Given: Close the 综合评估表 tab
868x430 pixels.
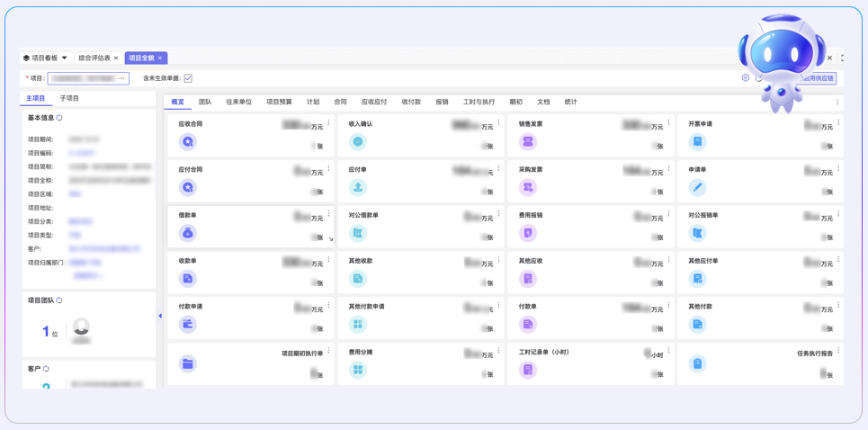Looking at the screenshot, I should coord(116,58).
